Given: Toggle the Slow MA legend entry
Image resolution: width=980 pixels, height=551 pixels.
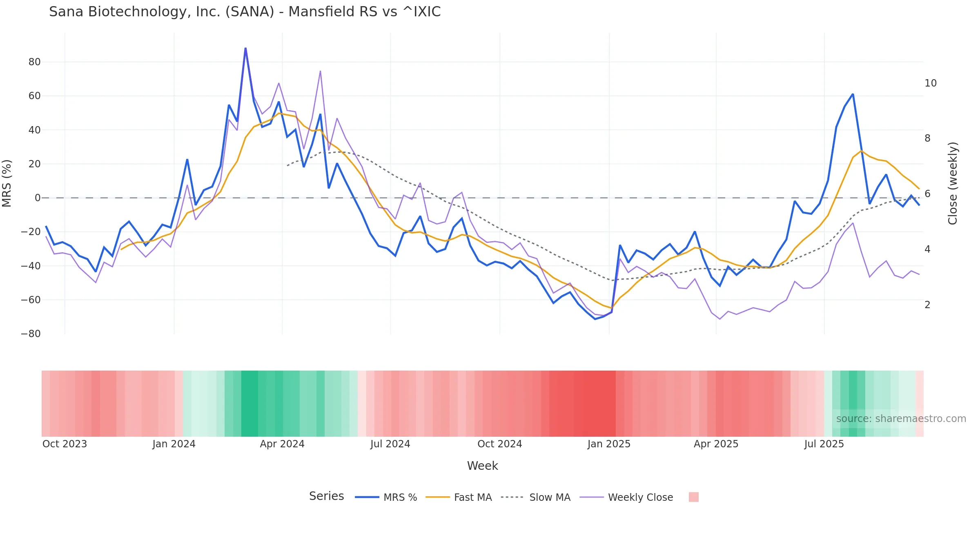Looking at the screenshot, I should pos(535,497).
